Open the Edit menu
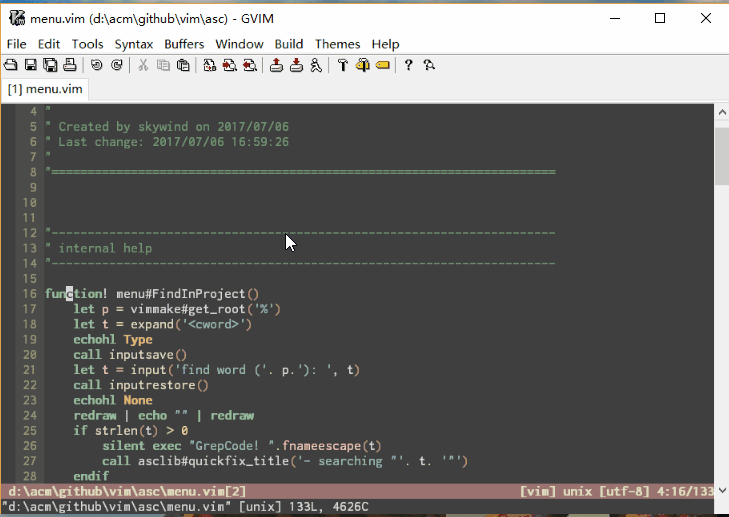 point(49,44)
